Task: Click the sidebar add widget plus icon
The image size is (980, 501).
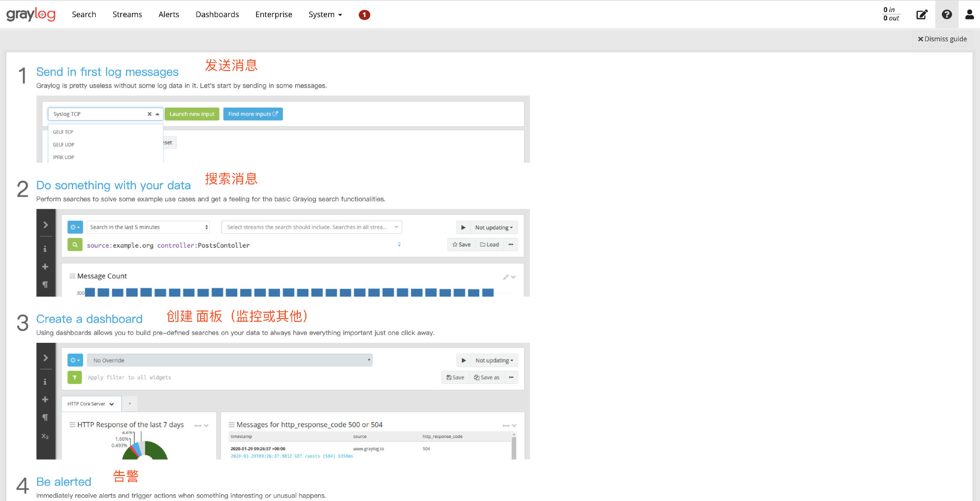Action: 45,266
